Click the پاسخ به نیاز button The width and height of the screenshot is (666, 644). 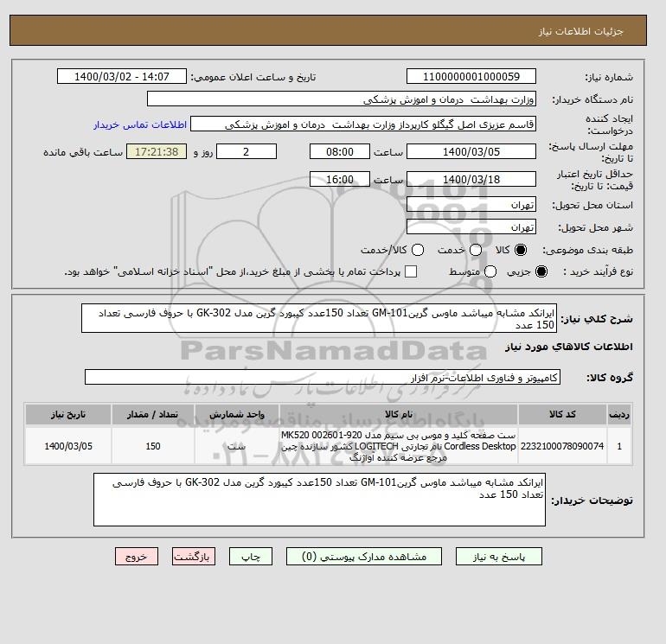pos(499,557)
